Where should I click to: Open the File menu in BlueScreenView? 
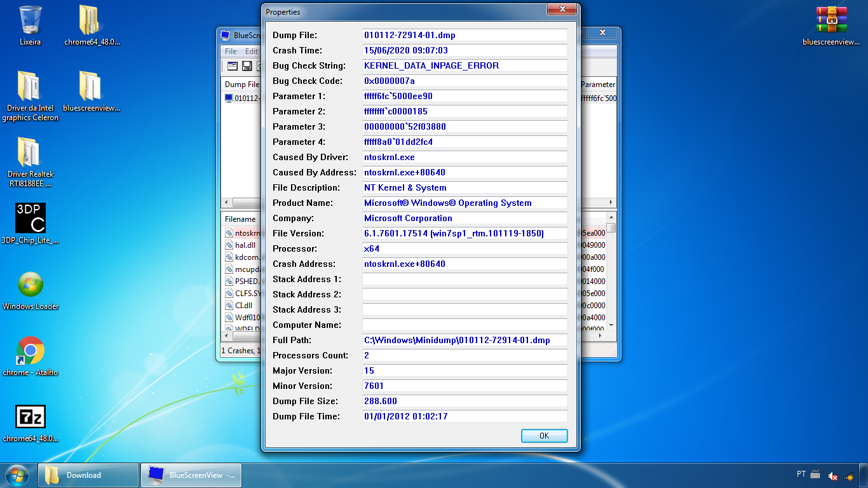click(231, 51)
